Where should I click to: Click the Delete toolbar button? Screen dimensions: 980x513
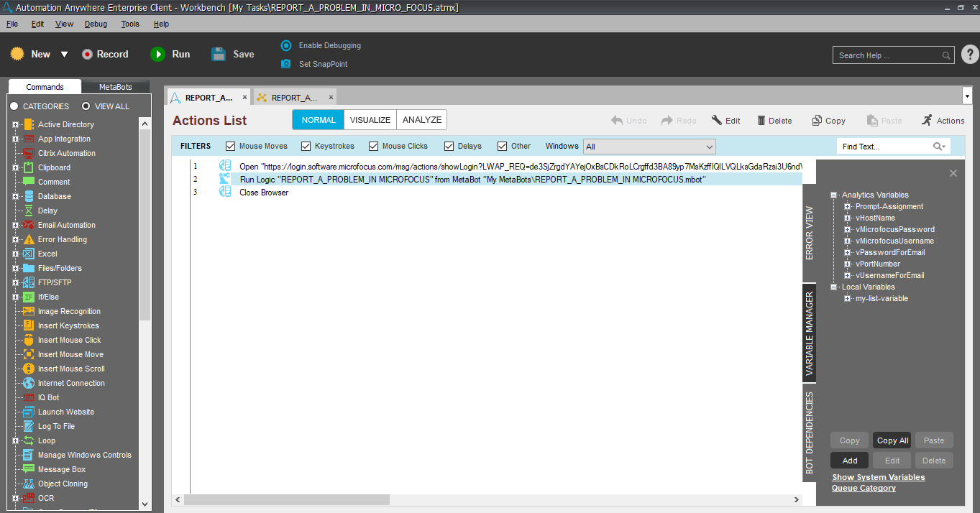[x=774, y=121]
